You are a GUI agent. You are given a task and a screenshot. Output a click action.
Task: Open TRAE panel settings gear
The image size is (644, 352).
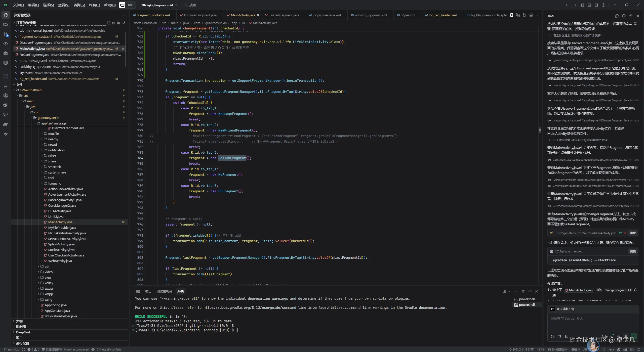point(631,16)
